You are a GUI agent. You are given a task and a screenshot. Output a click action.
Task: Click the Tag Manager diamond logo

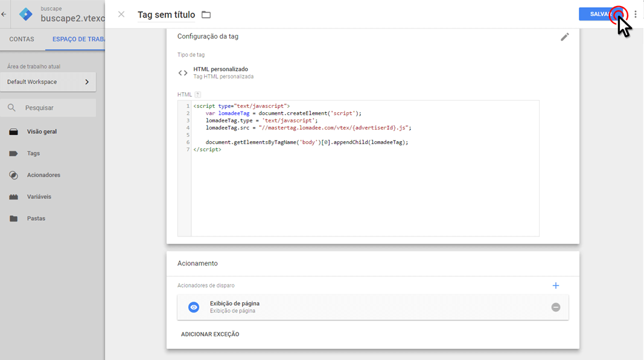25,14
